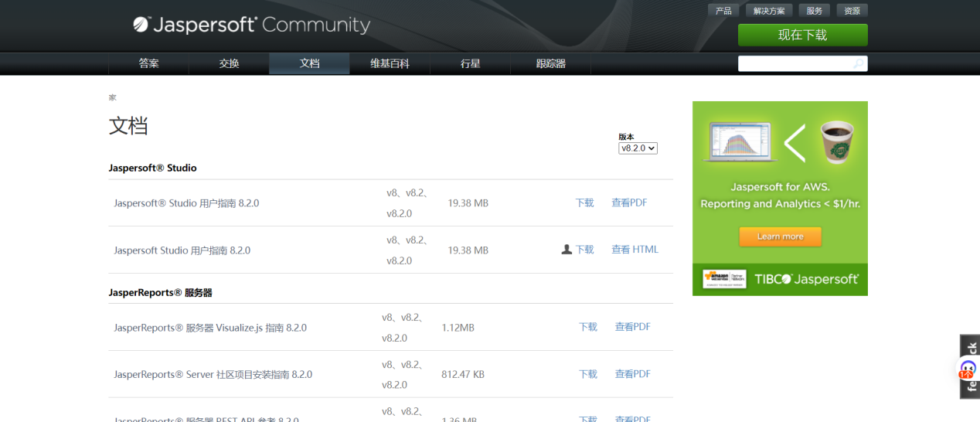Viewport: 980px width, 422px height.
Task: Click the Jaspersoft Community logo
Action: [251, 25]
